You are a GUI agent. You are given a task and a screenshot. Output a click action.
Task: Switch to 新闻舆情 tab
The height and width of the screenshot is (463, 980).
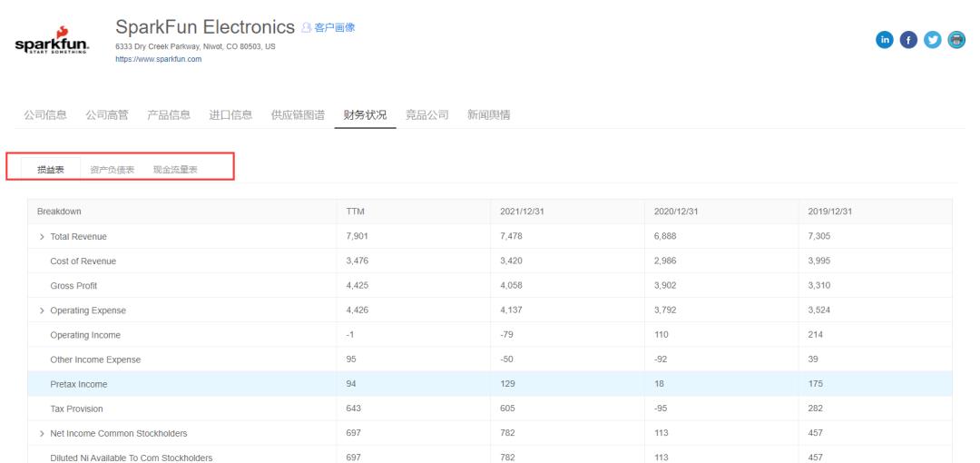489,115
